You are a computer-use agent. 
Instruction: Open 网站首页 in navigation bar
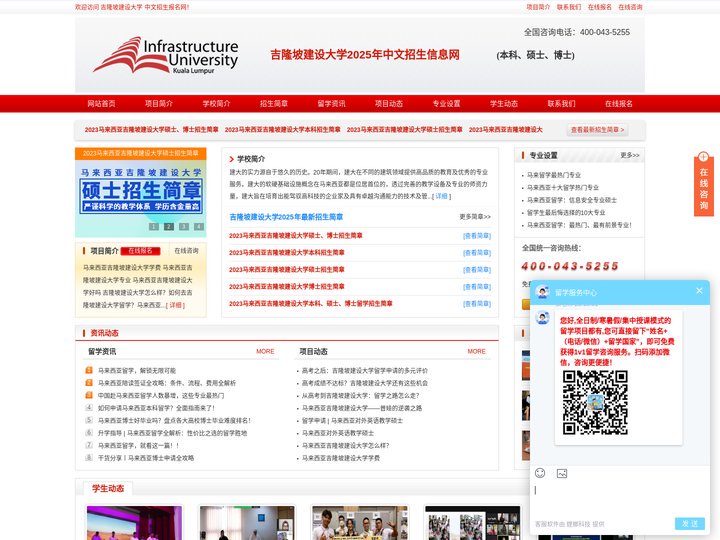101,104
